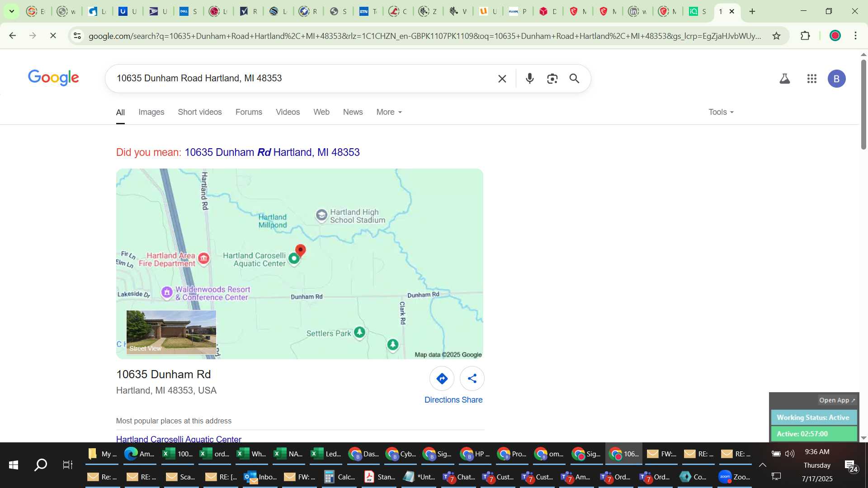This screenshot has height=488, width=868.
Task: Open Windows Start menu
Action: point(14,465)
